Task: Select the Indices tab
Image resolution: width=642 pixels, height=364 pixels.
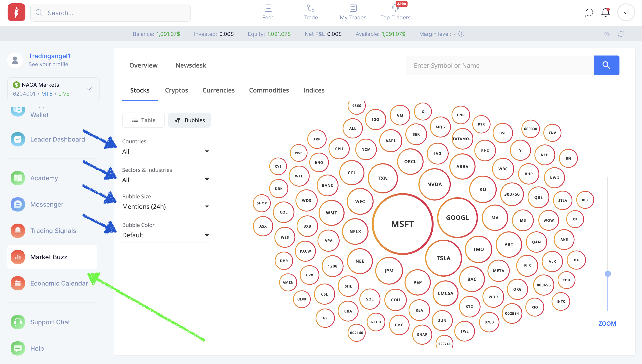Action: tap(314, 90)
